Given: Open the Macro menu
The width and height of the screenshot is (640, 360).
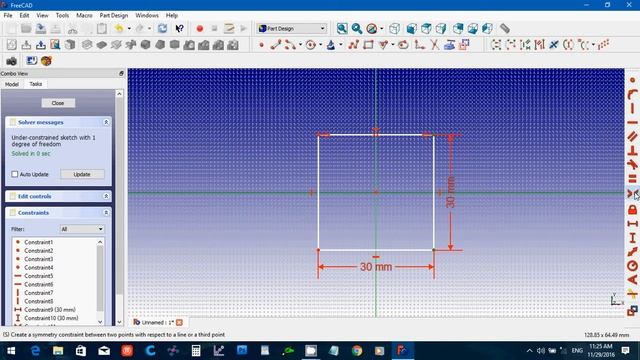Looking at the screenshot, I should pos(84,15).
